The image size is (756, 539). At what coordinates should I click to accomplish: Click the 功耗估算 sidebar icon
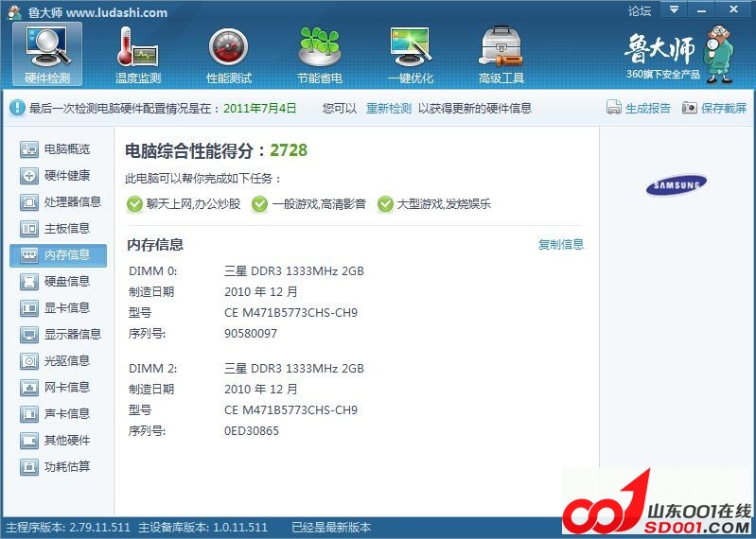point(29,467)
